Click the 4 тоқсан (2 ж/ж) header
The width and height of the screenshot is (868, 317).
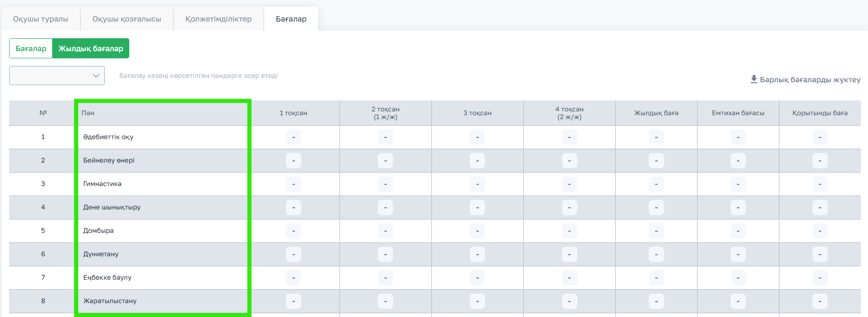tap(569, 113)
